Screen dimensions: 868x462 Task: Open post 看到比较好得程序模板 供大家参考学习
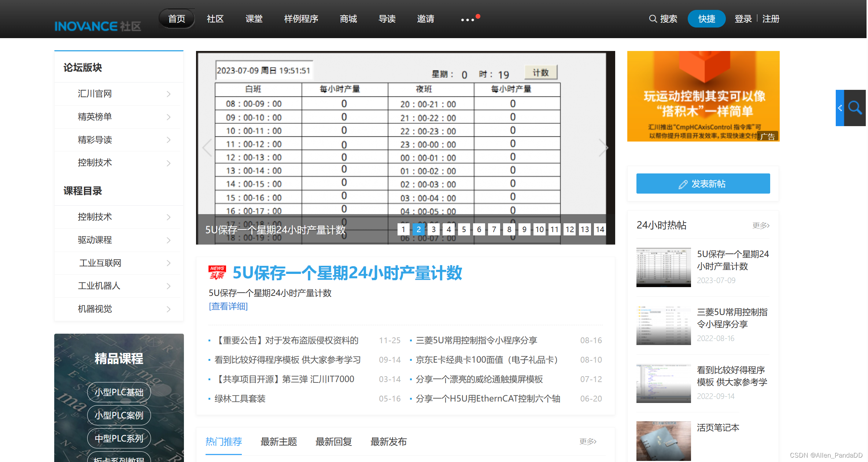click(x=288, y=360)
